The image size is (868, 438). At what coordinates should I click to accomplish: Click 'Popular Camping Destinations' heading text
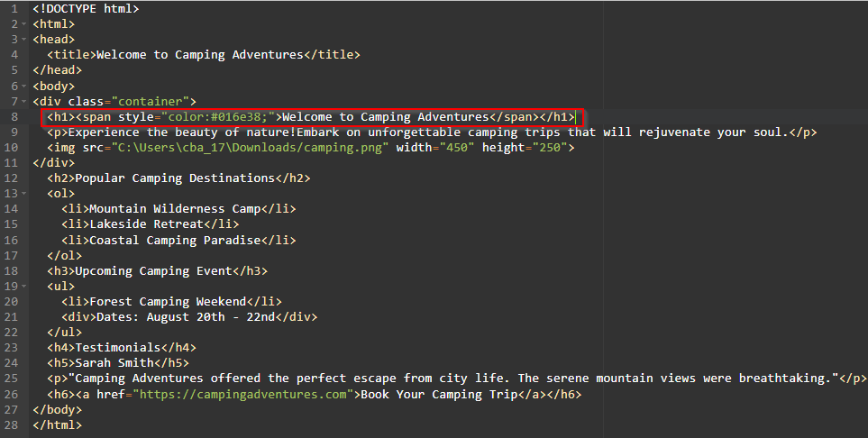(175, 178)
